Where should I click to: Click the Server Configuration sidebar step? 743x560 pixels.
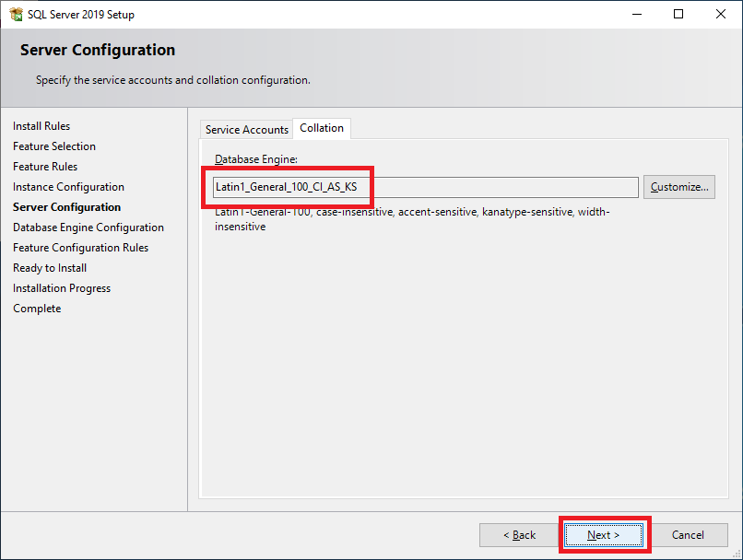[66, 207]
